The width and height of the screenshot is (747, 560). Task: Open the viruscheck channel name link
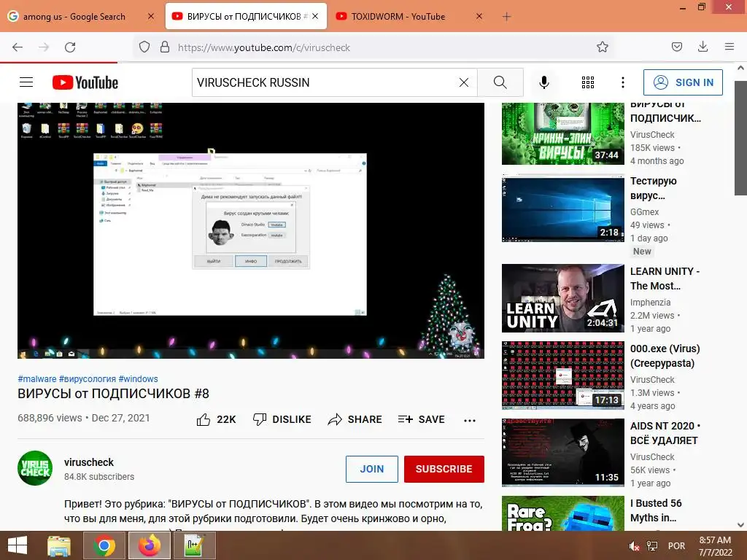tap(89, 462)
